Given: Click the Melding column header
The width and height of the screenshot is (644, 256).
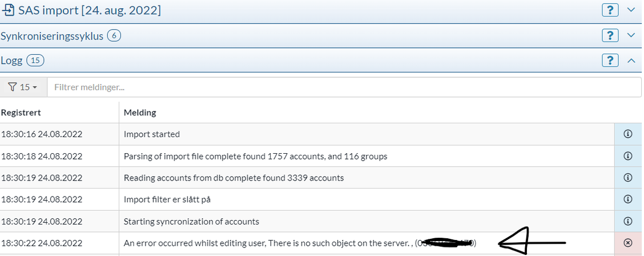Looking at the screenshot, I should pos(140,113).
